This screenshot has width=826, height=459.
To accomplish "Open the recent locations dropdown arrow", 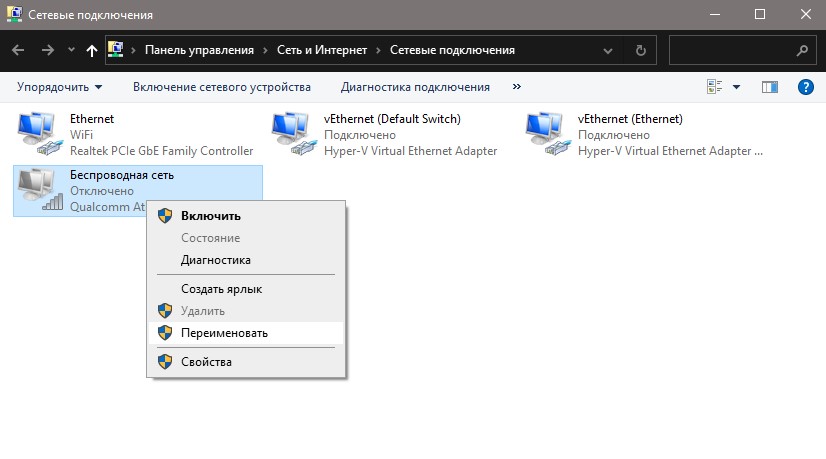I will click(71, 50).
